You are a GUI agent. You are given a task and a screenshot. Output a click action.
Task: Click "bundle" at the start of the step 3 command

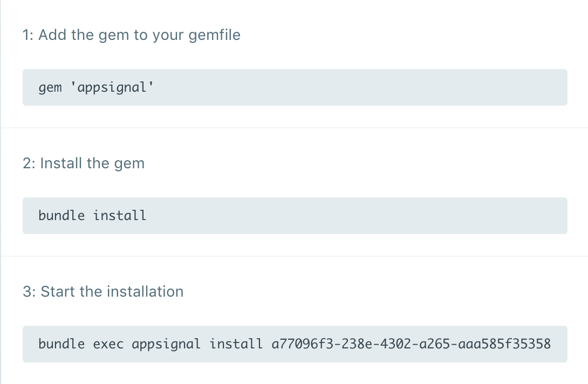pos(61,344)
